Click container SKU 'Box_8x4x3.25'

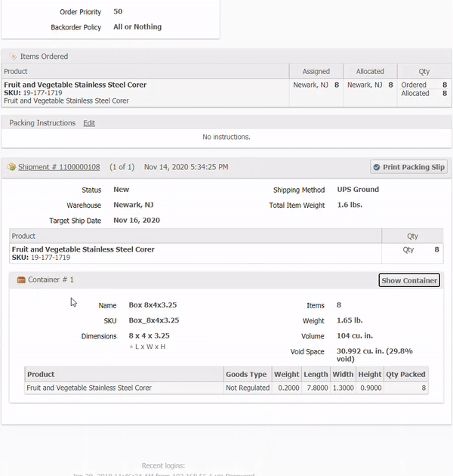point(154,320)
